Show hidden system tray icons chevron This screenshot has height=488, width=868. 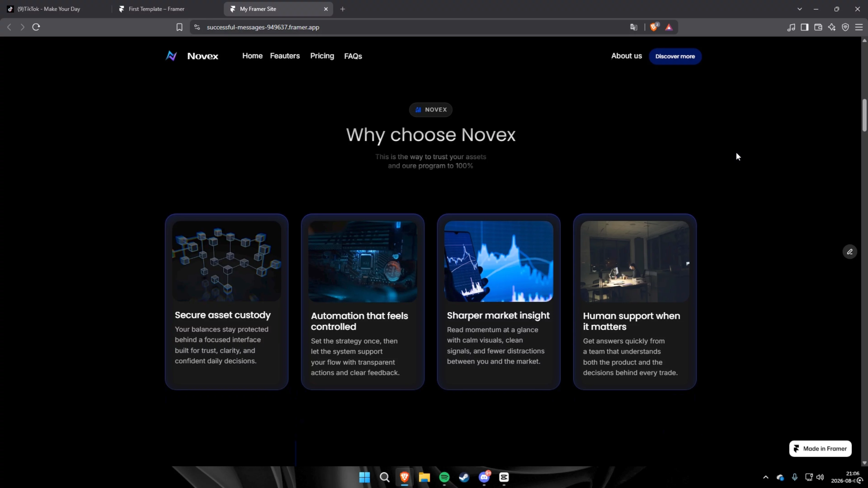tap(766, 477)
